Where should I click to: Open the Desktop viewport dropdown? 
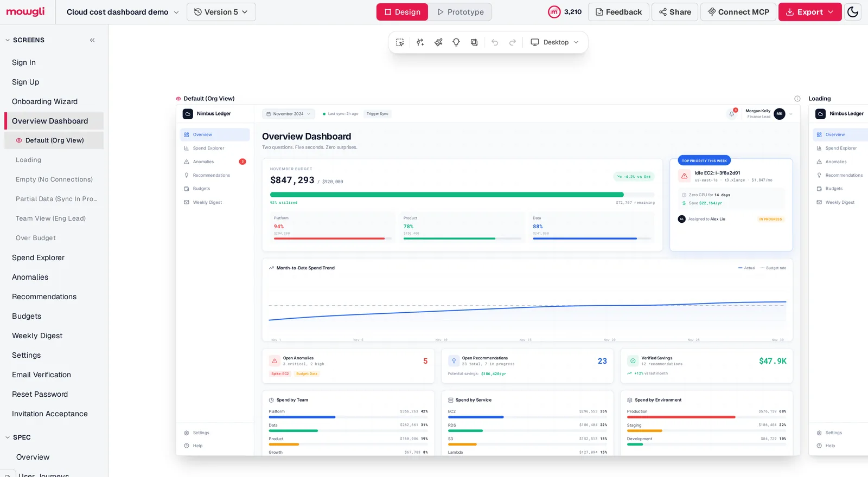[x=554, y=42]
